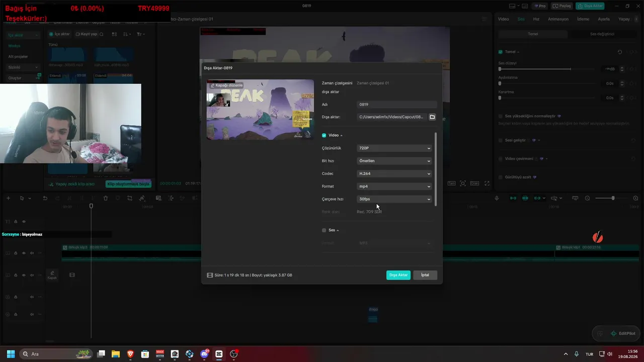Switch to the Hız tab

pos(536,19)
